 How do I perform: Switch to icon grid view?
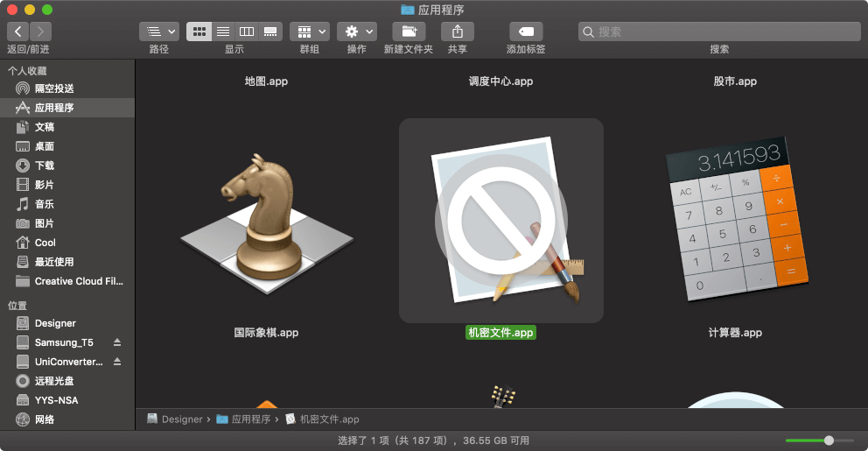(x=199, y=32)
